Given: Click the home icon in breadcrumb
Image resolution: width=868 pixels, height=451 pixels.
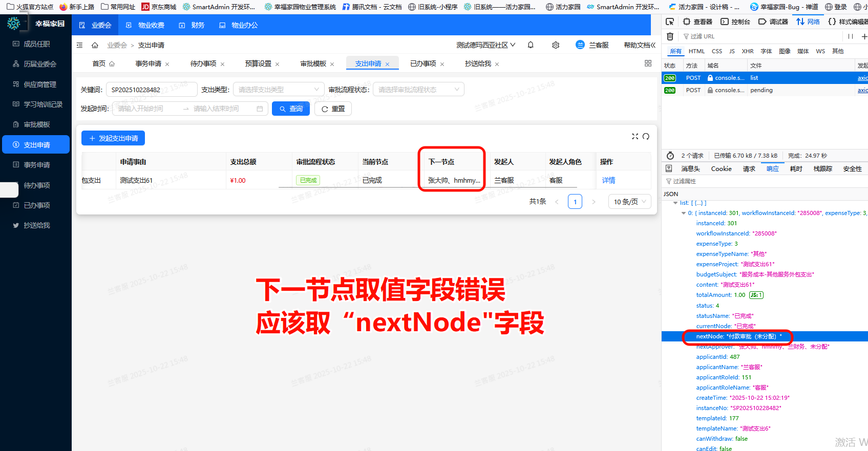Looking at the screenshot, I should [95, 45].
